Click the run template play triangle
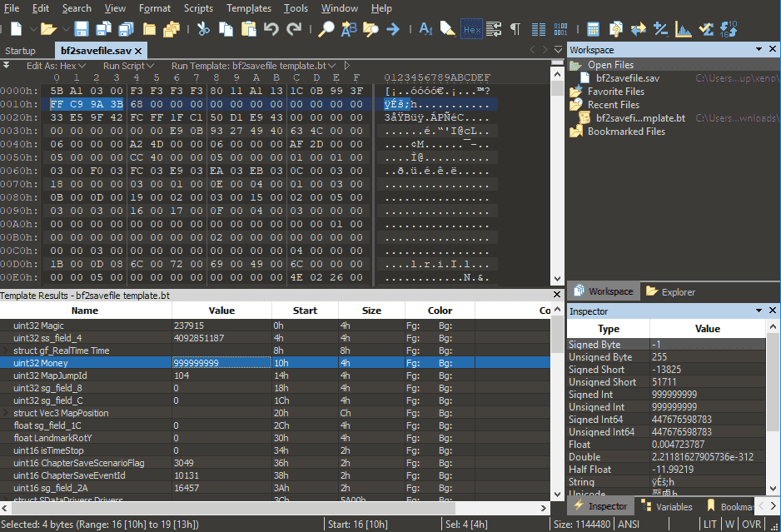Viewport: 781px width, 532px height. [346, 66]
